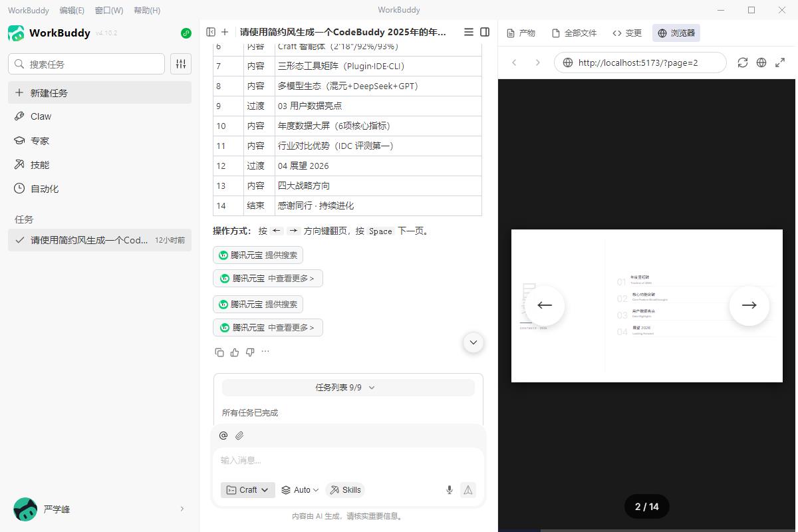The image size is (798, 532).
Task: Toggle the right side panel icon
Action: click(485, 32)
